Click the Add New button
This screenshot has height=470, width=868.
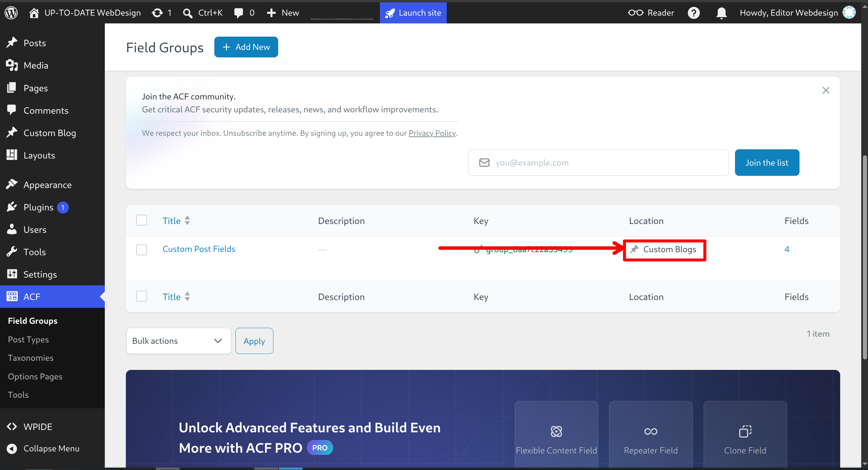click(x=246, y=47)
